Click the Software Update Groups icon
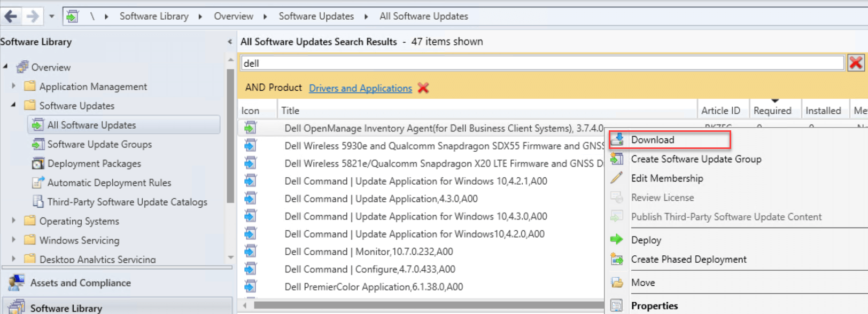Image resolution: width=868 pixels, height=314 pixels. coord(38,144)
